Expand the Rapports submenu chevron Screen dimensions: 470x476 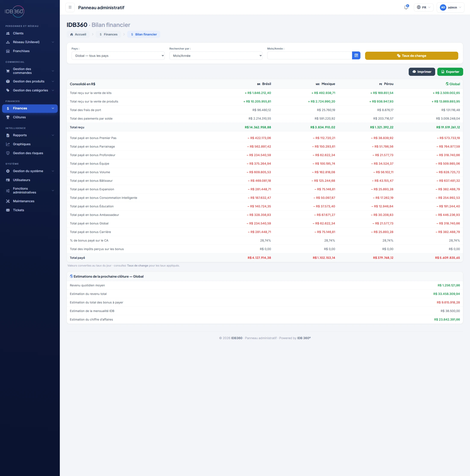click(x=53, y=135)
